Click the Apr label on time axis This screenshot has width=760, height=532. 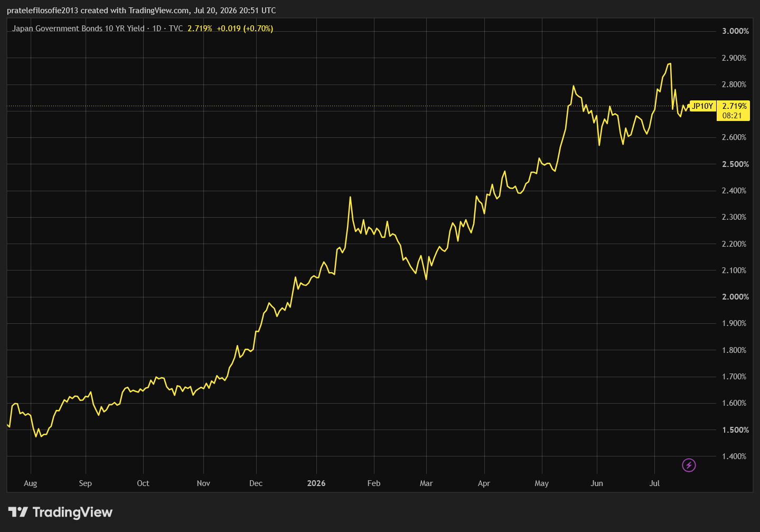(x=484, y=483)
